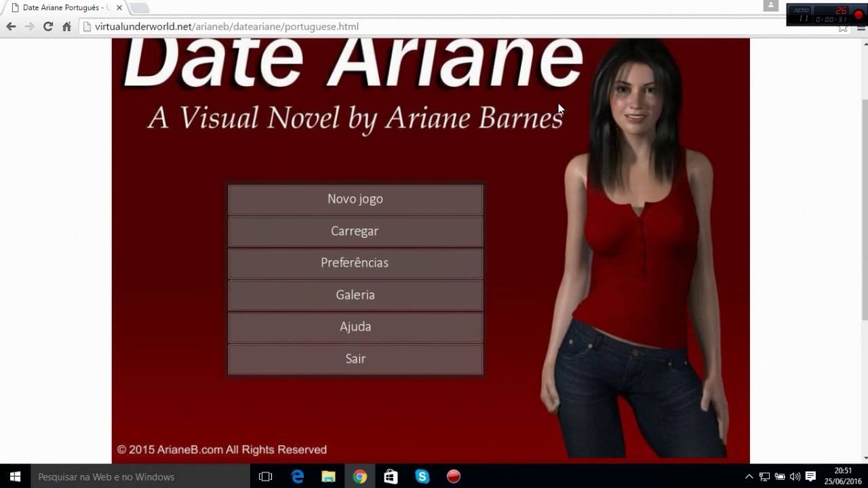Show hidden tray icons

click(x=749, y=476)
